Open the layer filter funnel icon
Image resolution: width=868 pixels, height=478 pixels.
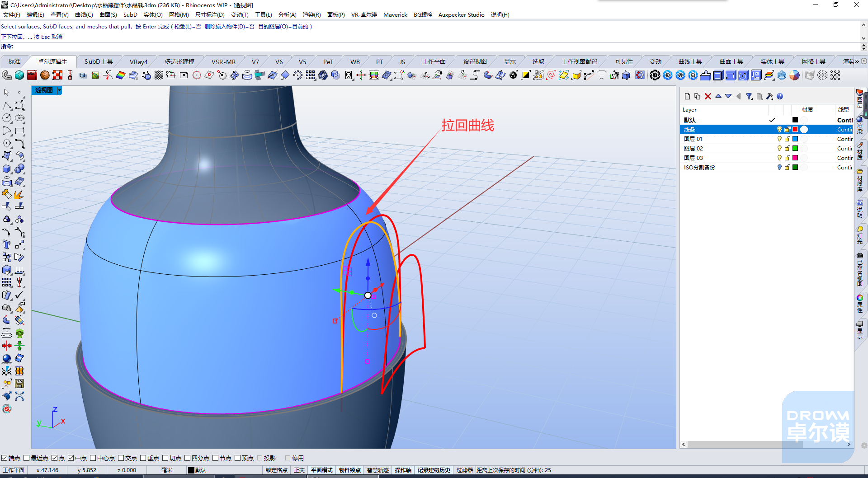click(x=749, y=96)
